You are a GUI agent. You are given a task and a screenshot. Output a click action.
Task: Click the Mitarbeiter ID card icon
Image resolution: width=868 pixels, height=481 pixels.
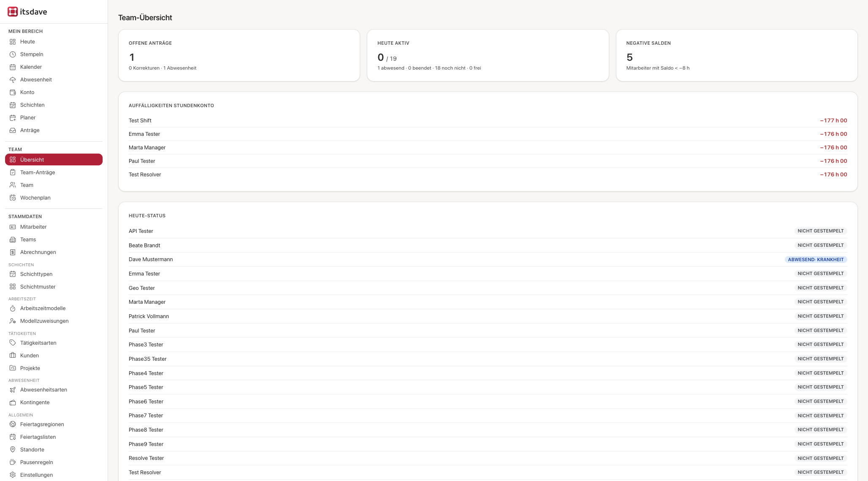(x=13, y=227)
